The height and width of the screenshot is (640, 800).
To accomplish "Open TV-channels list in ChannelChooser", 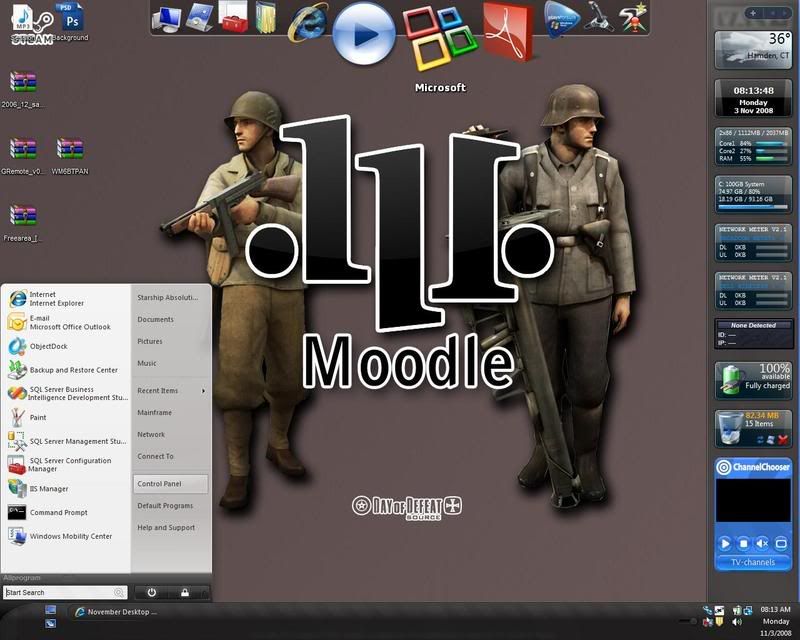I will point(753,562).
